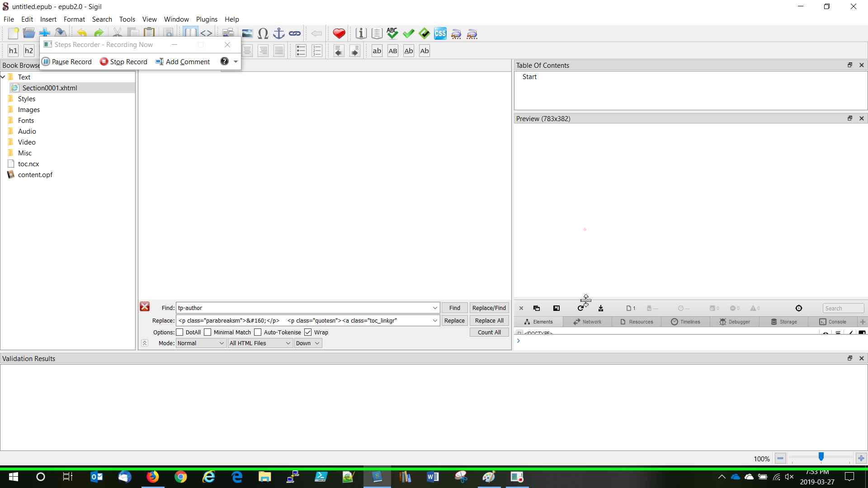Uncheck the Wrap option checkbox

click(308, 332)
